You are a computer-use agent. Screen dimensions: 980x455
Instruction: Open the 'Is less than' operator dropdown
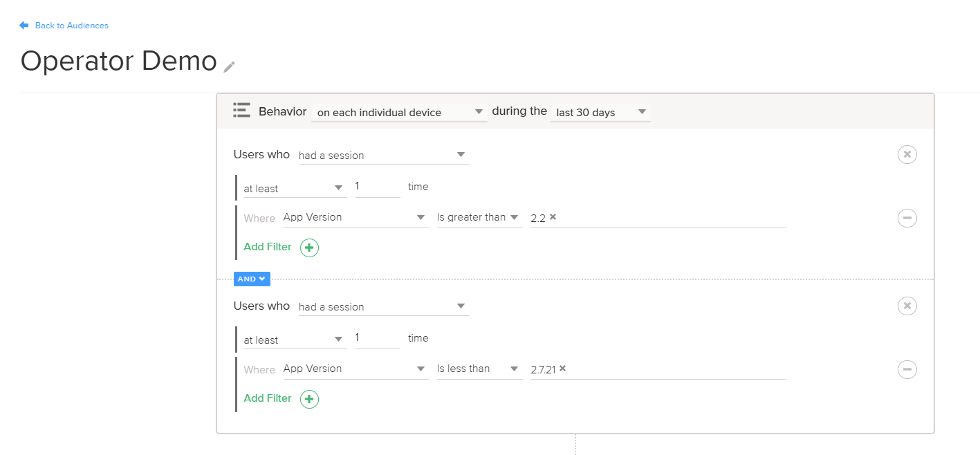pos(479,369)
